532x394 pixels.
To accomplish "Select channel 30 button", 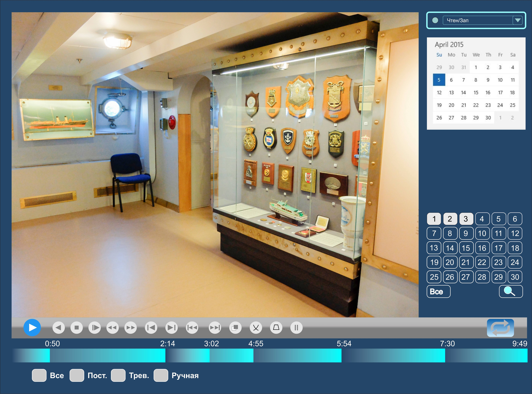I will 515,277.
